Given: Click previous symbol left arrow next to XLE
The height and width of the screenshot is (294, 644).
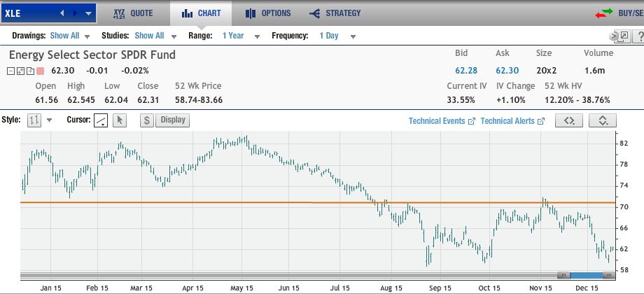Looking at the screenshot, I should click(x=62, y=13).
